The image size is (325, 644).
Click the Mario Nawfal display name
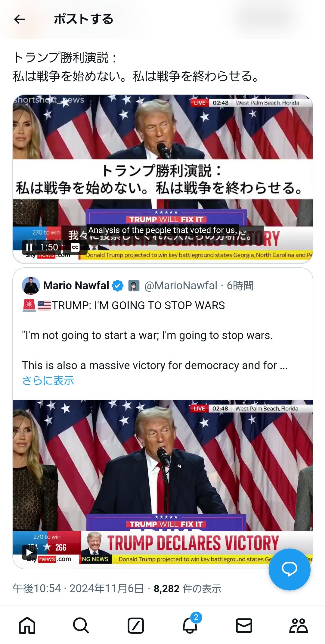tap(76, 285)
